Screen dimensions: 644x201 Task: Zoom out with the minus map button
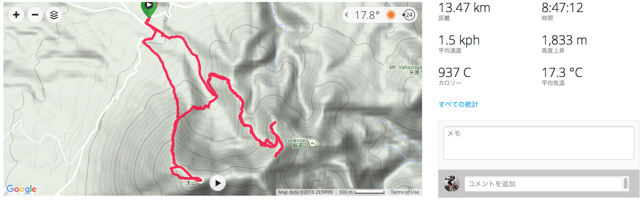click(x=35, y=15)
